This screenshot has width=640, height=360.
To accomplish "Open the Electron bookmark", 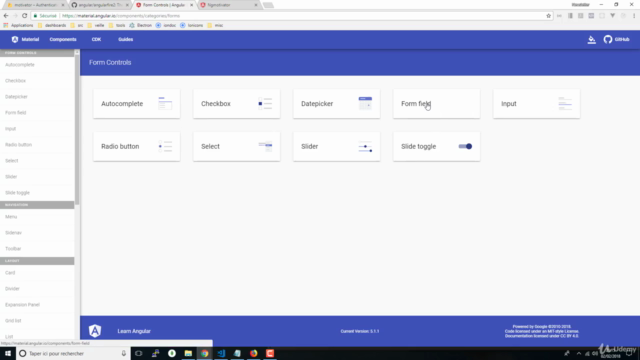I will tap(141, 25).
